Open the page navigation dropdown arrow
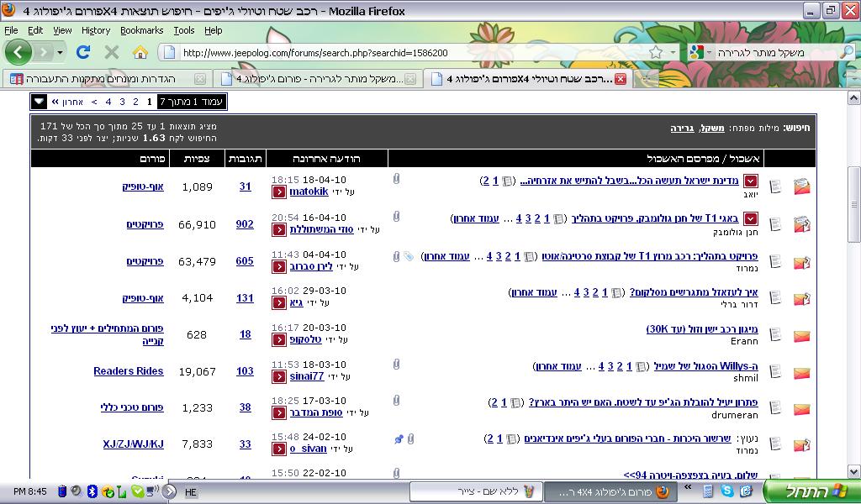The width and height of the screenshot is (861, 504). click(x=40, y=102)
